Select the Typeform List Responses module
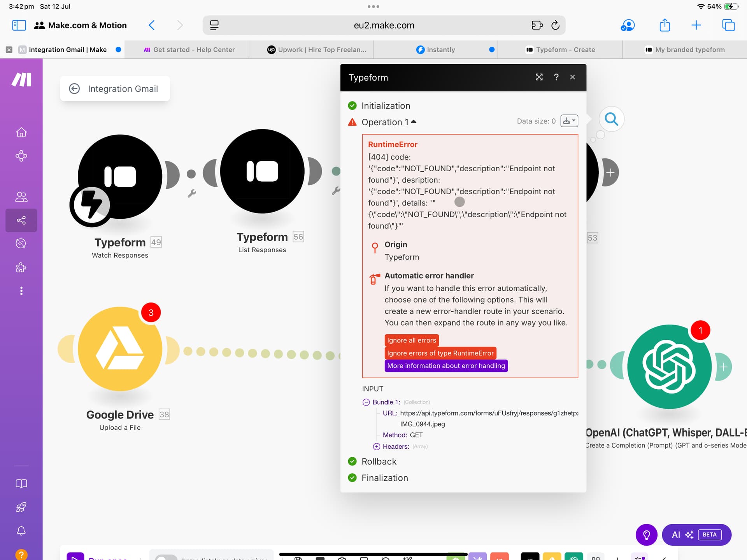 tap(262, 171)
